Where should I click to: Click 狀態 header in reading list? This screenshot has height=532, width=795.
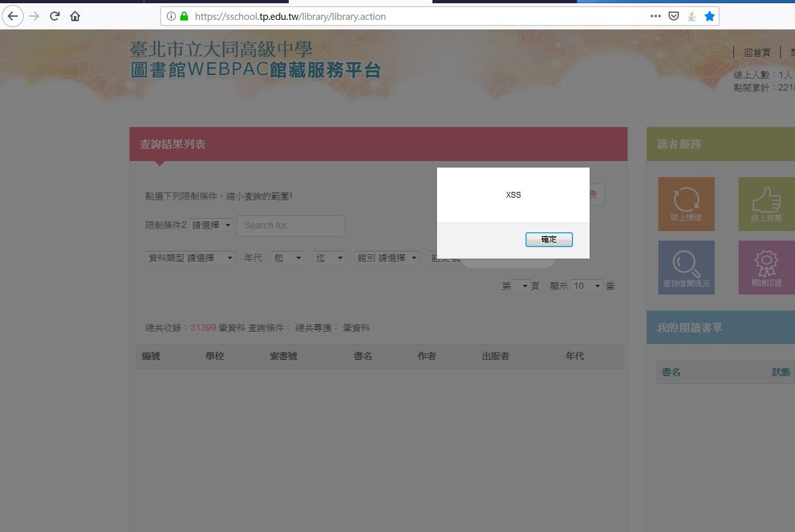[x=781, y=372]
